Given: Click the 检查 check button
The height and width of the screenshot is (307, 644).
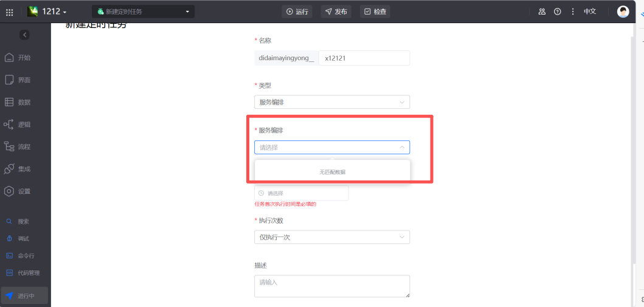Looking at the screenshot, I should [x=375, y=12].
